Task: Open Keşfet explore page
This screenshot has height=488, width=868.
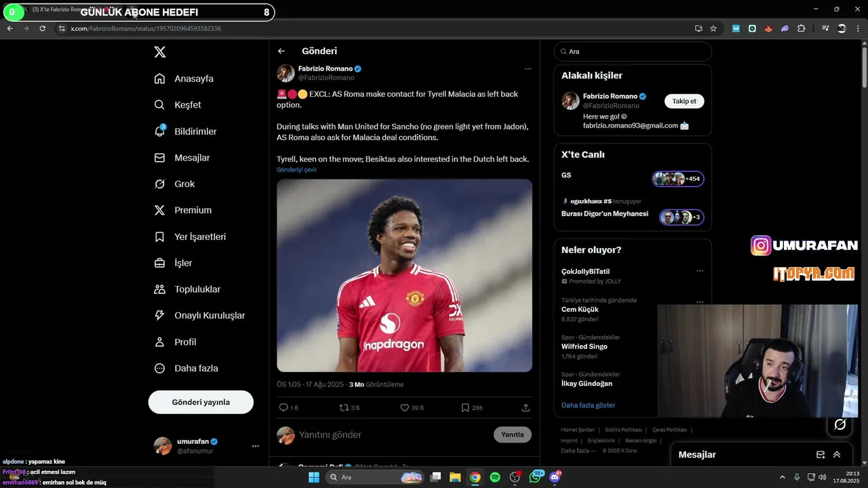Action: tap(178, 105)
